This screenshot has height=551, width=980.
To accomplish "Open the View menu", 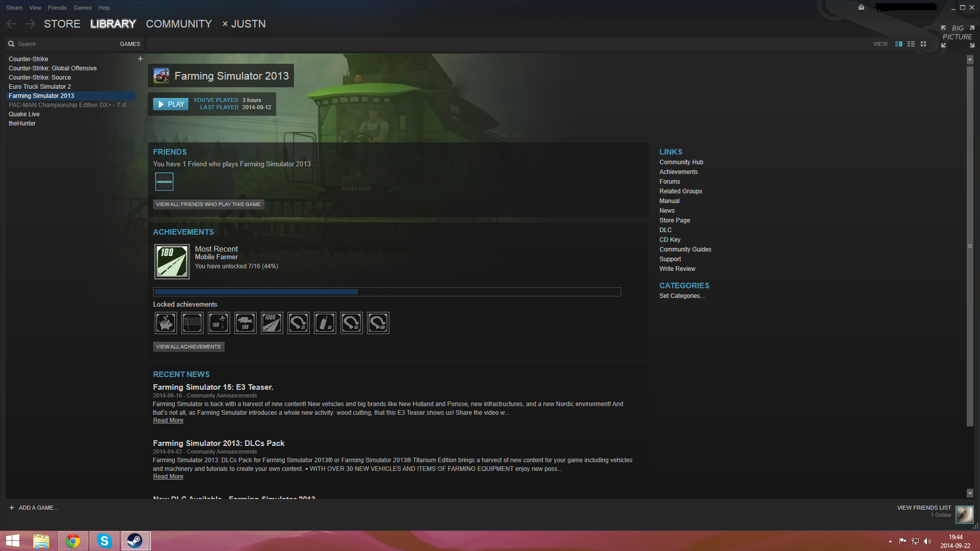I will (x=35, y=8).
